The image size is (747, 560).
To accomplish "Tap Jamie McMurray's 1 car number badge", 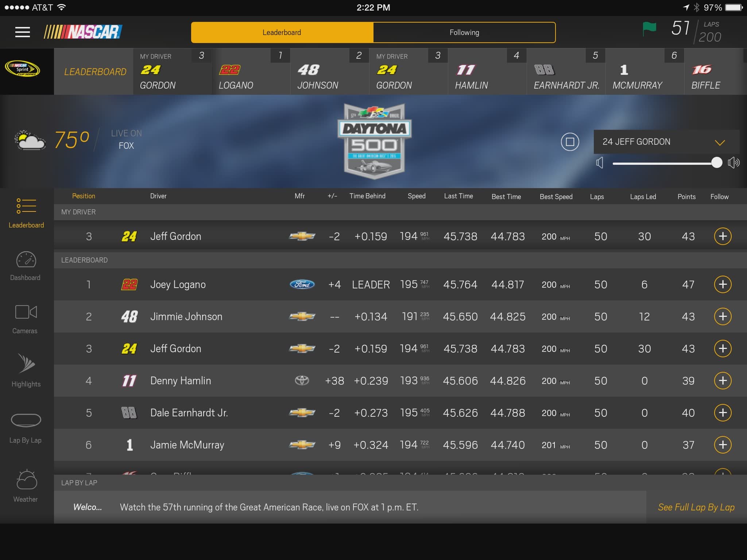I will tap(129, 445).
